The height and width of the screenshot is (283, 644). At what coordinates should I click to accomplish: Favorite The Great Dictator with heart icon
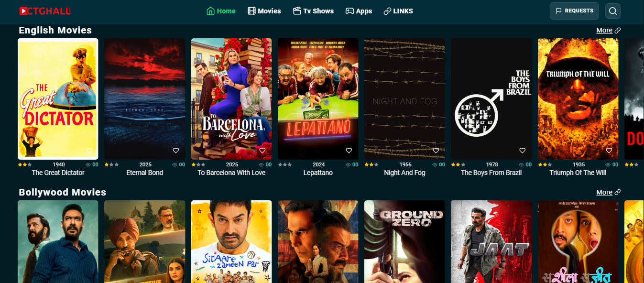[89, 150]
